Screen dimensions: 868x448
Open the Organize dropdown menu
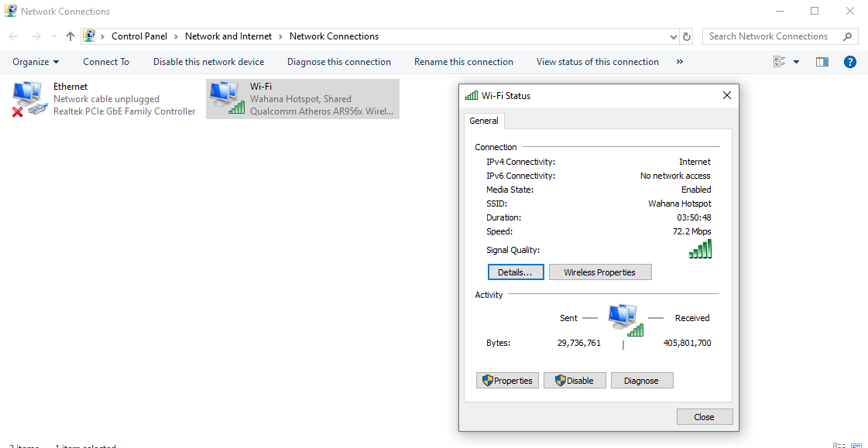36,62
